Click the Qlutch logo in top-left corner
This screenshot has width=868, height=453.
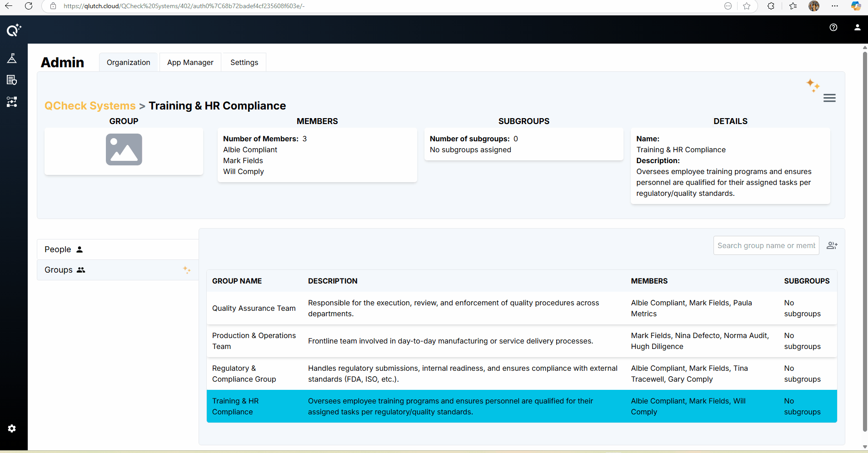tap(14, 30)
